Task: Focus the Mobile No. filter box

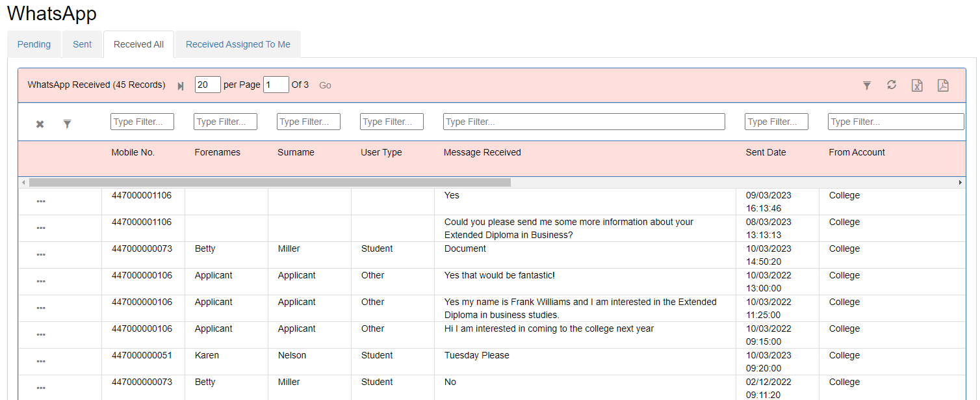Action: tap(142, 122)
